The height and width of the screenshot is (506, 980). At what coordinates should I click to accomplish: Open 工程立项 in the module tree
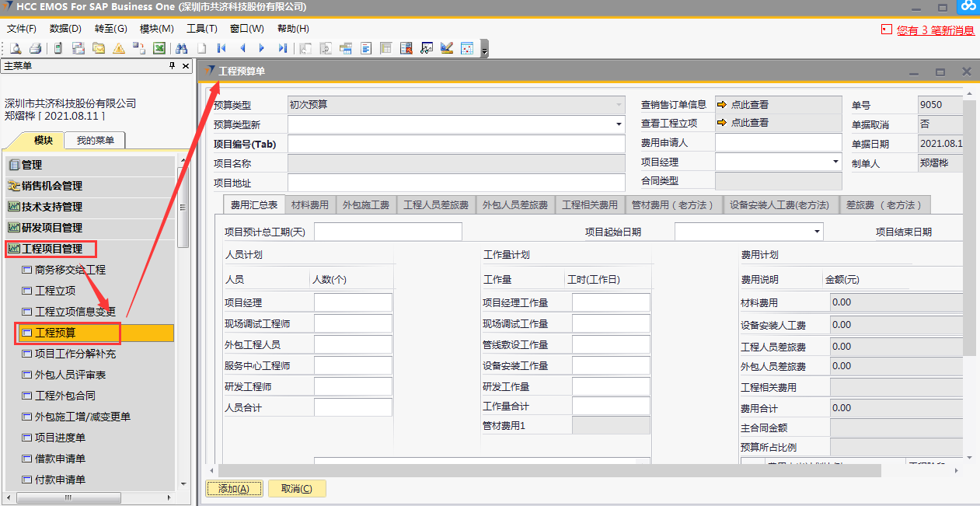[55, 291]
